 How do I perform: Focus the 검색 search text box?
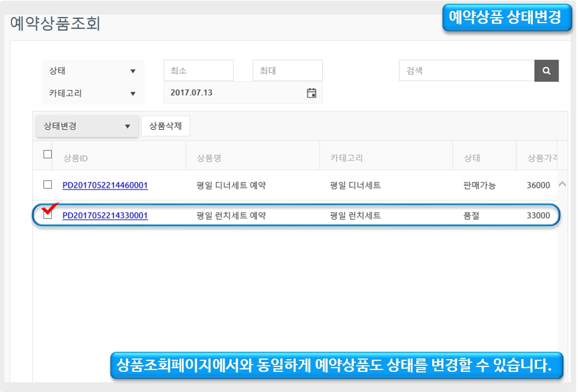click(466, 71)
